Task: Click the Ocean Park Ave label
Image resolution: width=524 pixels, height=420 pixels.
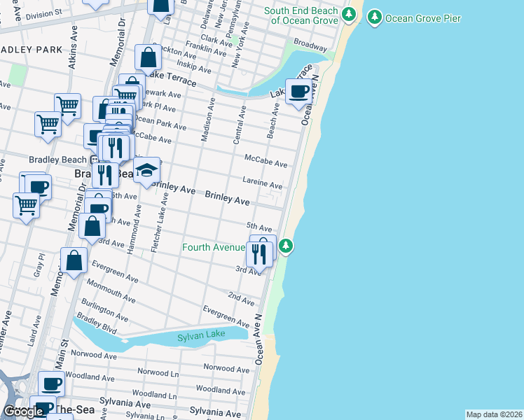Action: [160, 122]
